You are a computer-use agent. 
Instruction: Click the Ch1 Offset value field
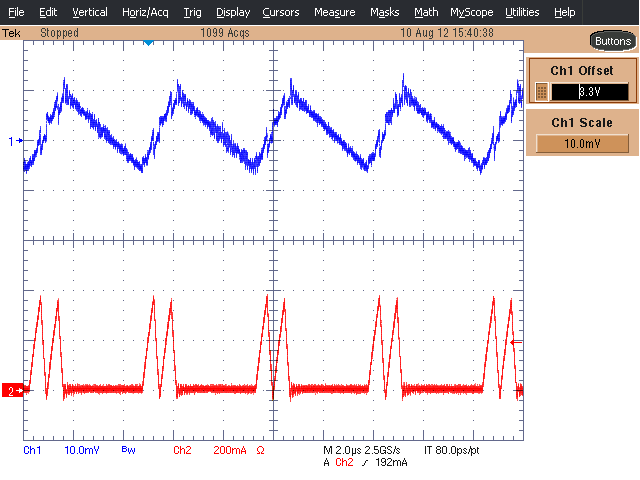coord(589,91)
